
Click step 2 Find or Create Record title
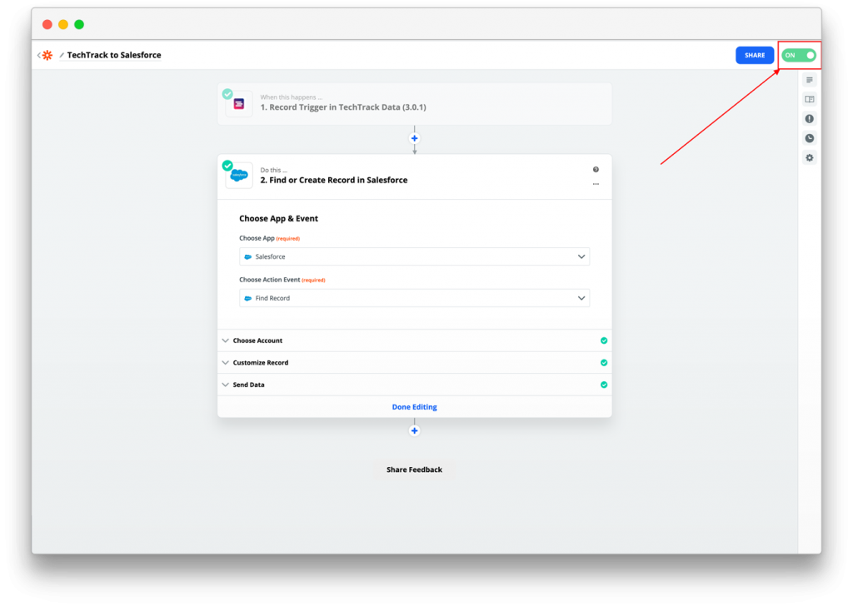[x=333, y=180]
